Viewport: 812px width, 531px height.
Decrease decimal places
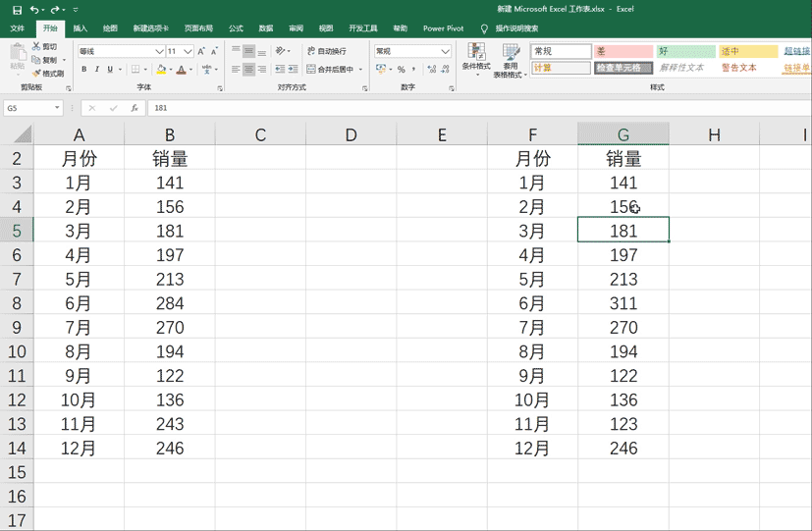[445, 69]
